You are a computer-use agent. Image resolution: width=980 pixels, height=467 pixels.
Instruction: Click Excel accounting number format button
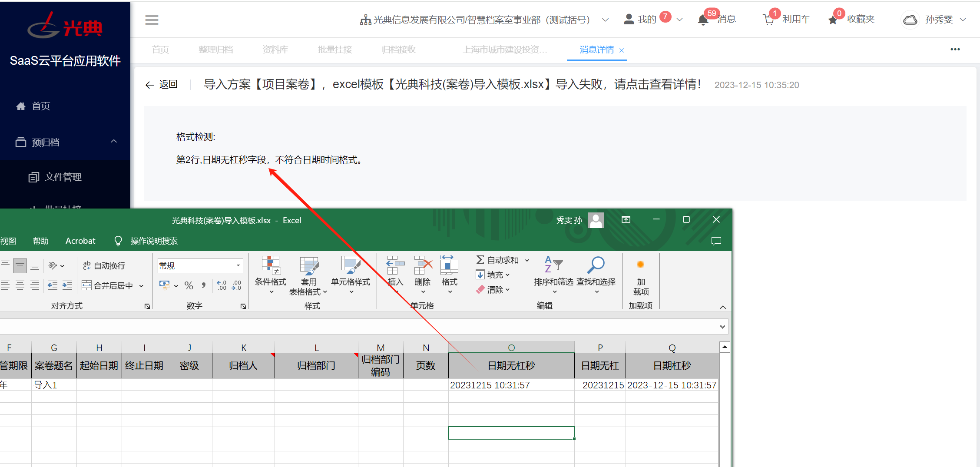click(165, 285)
